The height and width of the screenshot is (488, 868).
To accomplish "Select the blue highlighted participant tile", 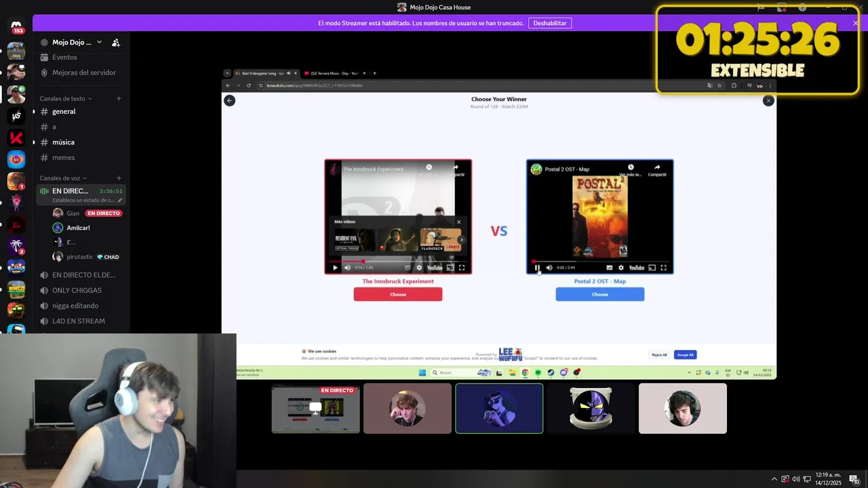I will click(499, 408).
